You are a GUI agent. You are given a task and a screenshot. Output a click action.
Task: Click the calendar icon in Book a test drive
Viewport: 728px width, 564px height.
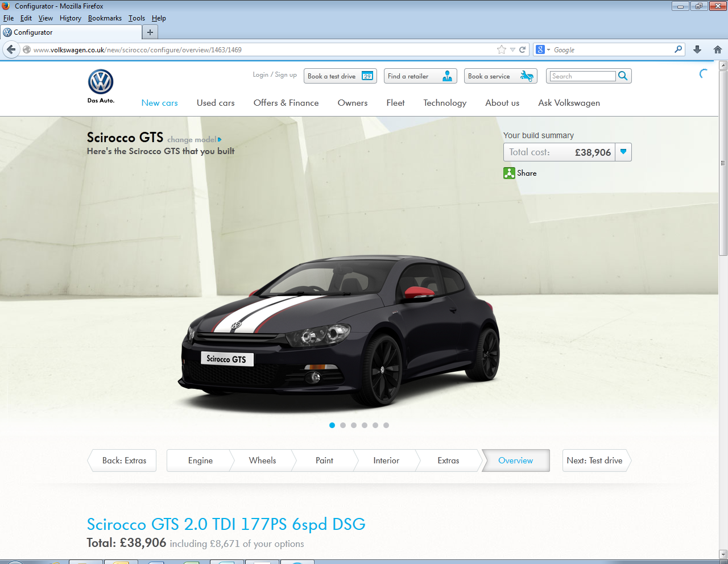point(367,76)
